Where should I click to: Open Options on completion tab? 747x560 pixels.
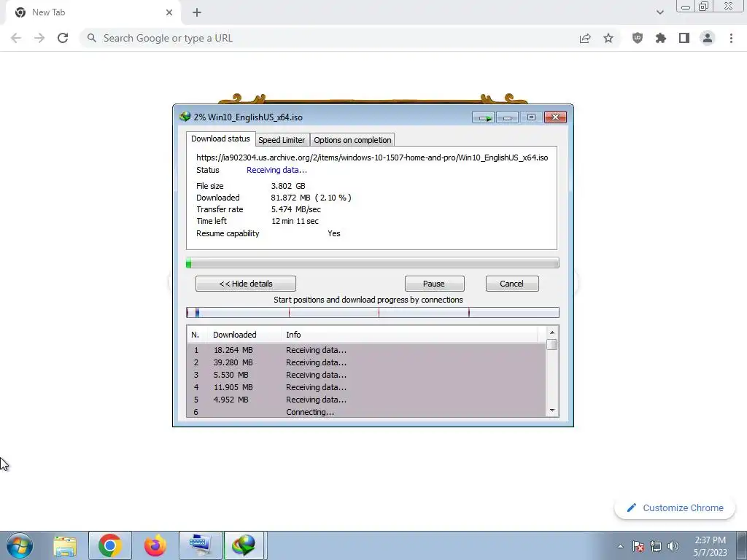click(x=352, y=140)
